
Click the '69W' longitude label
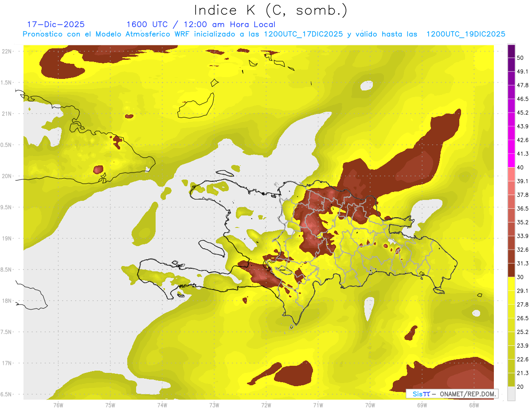coord(422,406)
